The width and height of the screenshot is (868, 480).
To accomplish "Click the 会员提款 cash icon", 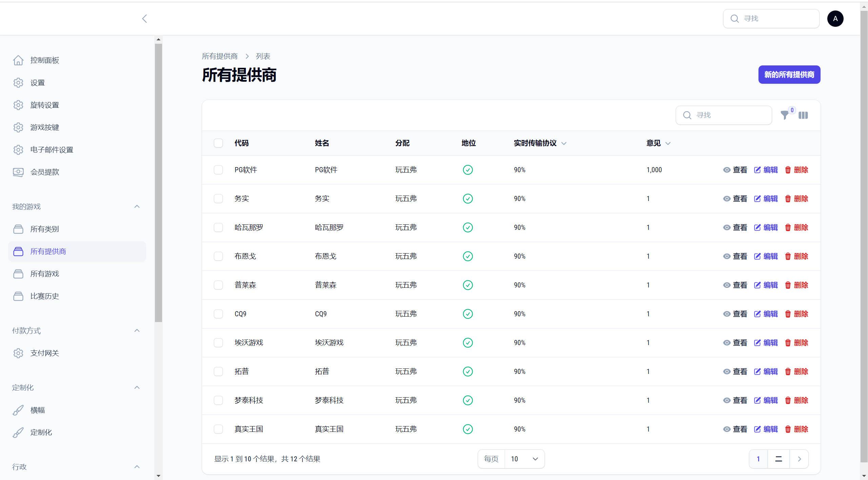I will pyautogui.click(x=18, y=172).
